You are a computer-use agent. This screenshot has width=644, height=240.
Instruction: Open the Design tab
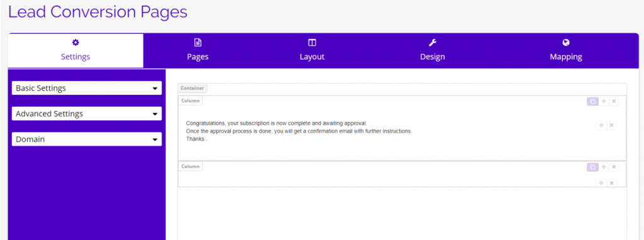[432, 51]
